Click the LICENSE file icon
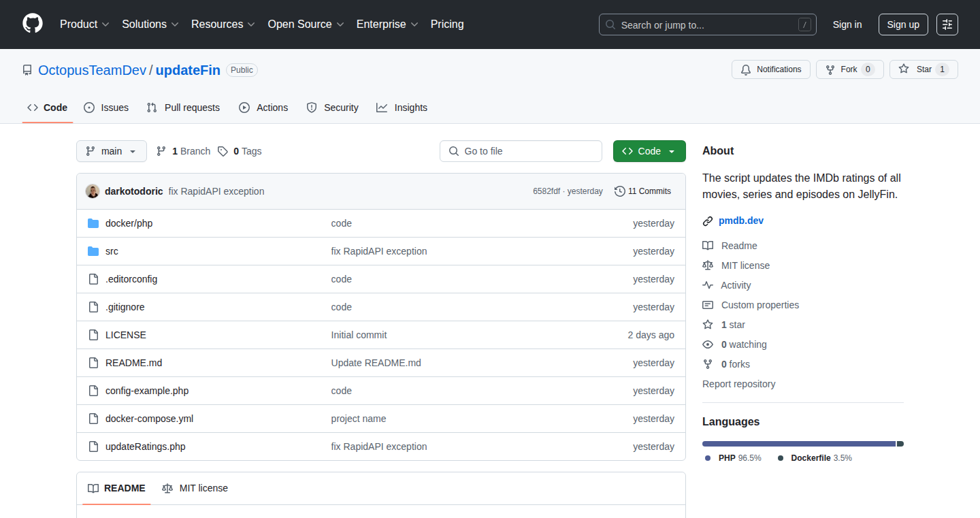 [93, 335]
